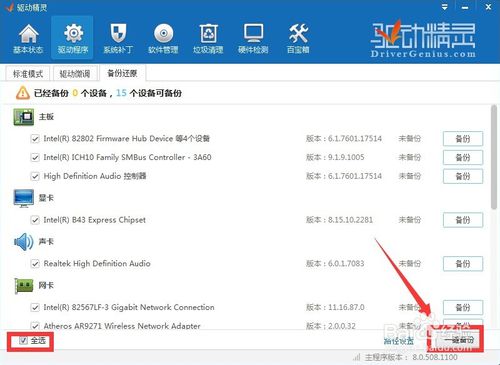The height and width of the screenshot is (365, 500).
Task: Select the 备份还原 tab
Action: (122, 73)
